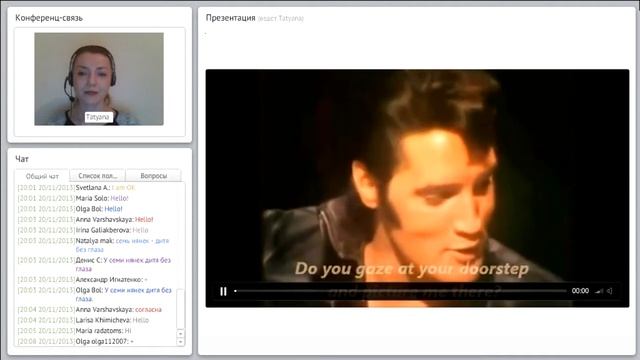This screenshot has width=640, height=360.
Task: Switch to the Общий чат tab
Action: tap(42, 176)
